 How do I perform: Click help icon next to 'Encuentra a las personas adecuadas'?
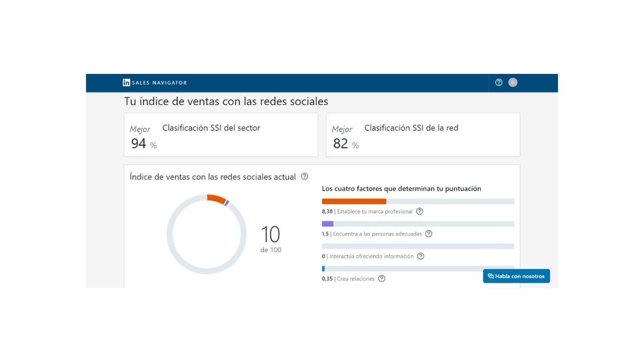[429, 234]
